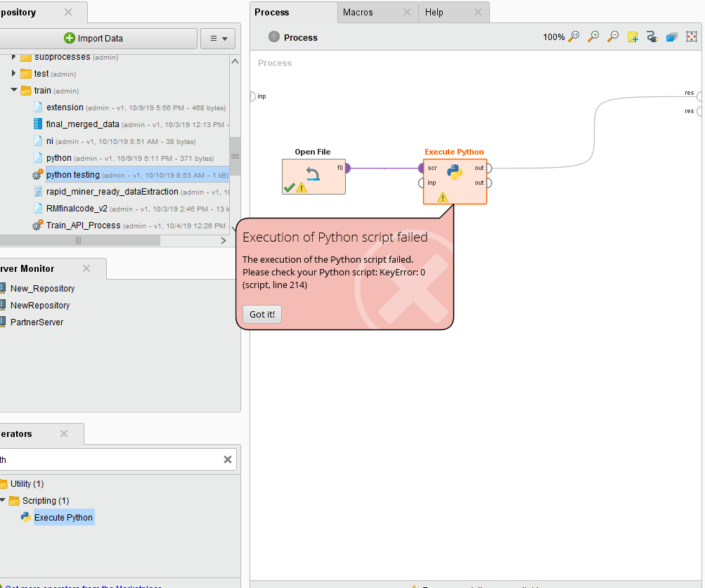Viewport: 705px width, 588px height.
Task: Click the show operator layers icon
Action: click(672, 37)
